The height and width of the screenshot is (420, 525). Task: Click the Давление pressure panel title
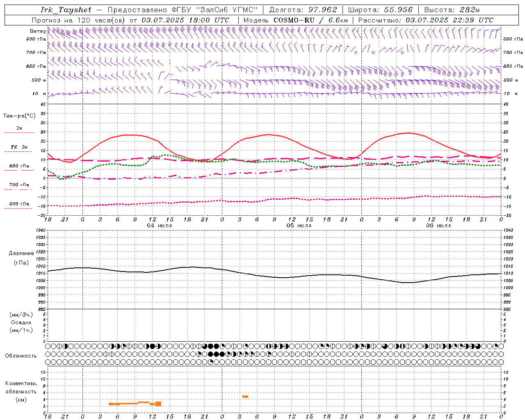(21, 253)
